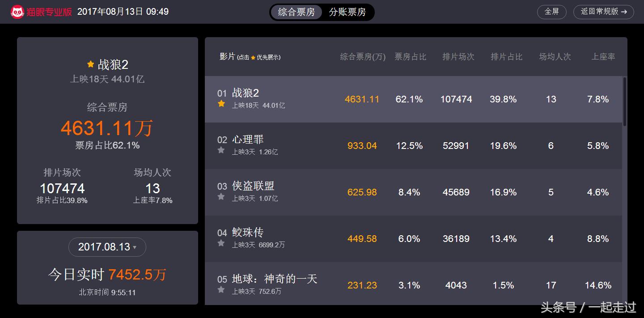Click the gold star on the 战狼2 table row
The width and height of the screenshot is (644, 318).
point(221,104)
